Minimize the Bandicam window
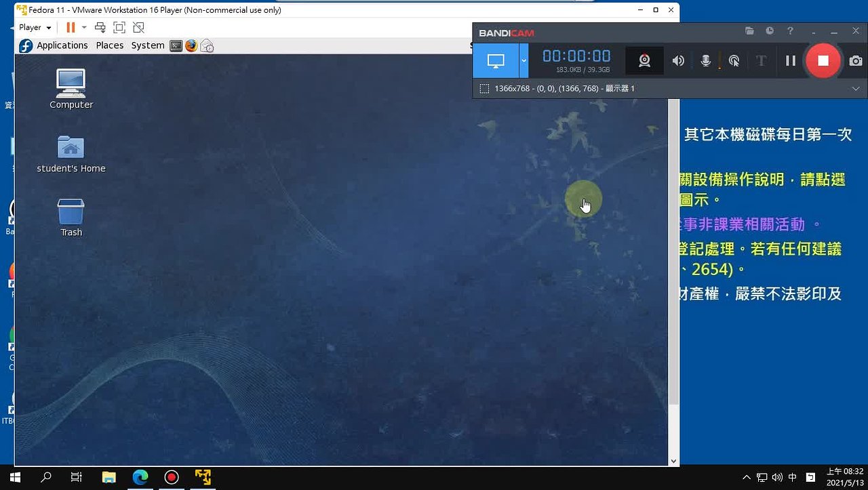Viewport: 868px width, 490px height. click(834, 32)
